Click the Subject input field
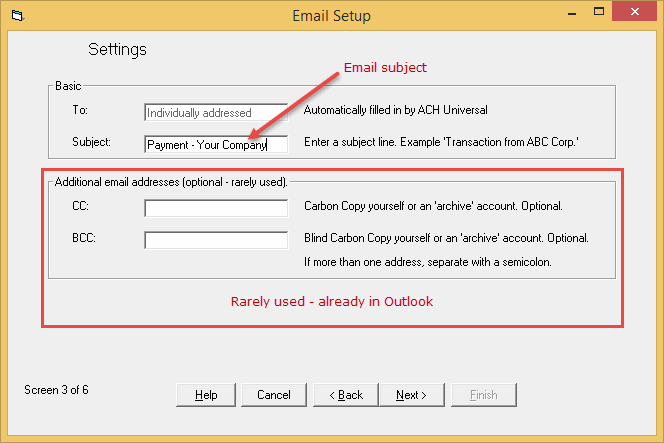 [x=216, y=144]
